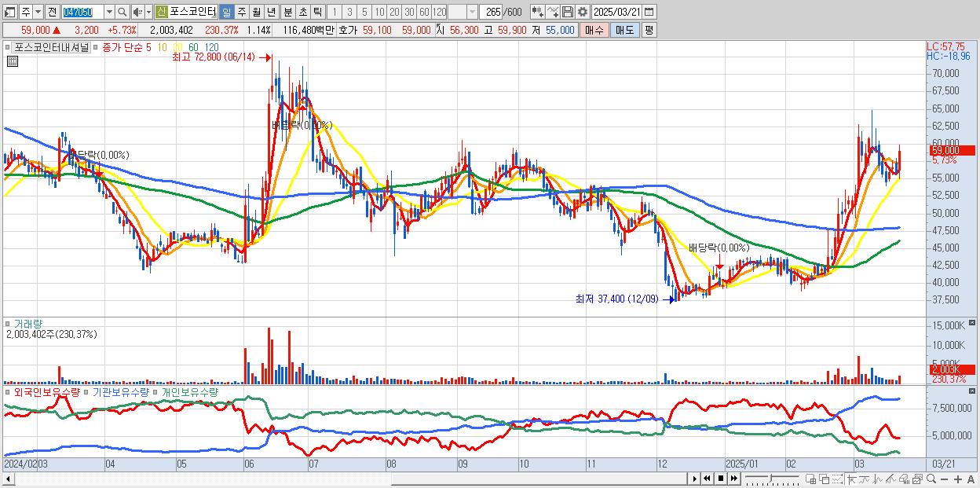Choose the 20 interval preset

[x=394, y=12]
